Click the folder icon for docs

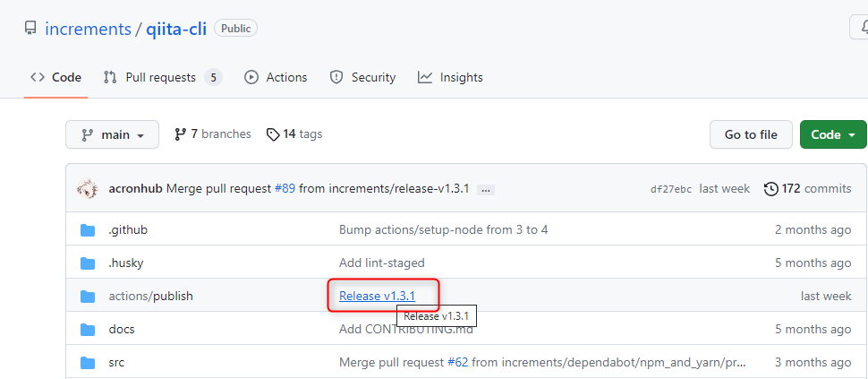tap(88, 330)
